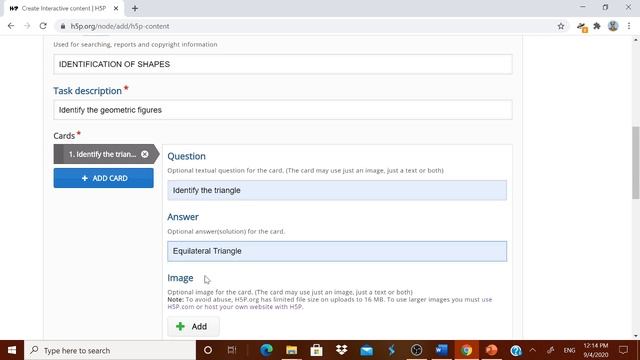This screenshot has width=640, height=360.
Task: Open Microsoft Store from taskbar
Action: click(x=316, y=350)
